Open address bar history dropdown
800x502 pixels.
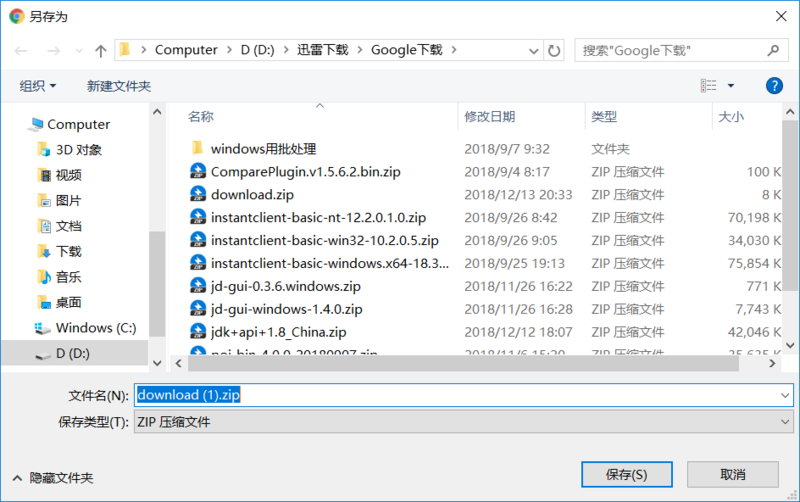533,51
